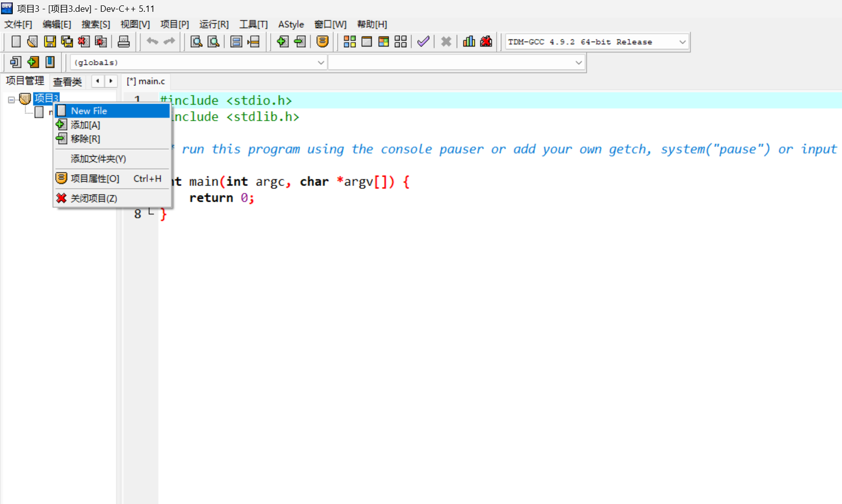The height and width of the screenshot is (504, 842).
Task: Choose 移除[R] in the context menu
Action: [x=112, y=139]
